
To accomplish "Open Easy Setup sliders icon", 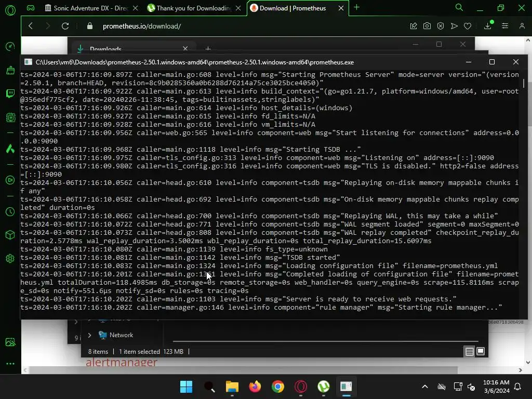I will click(x=505, y=26).
